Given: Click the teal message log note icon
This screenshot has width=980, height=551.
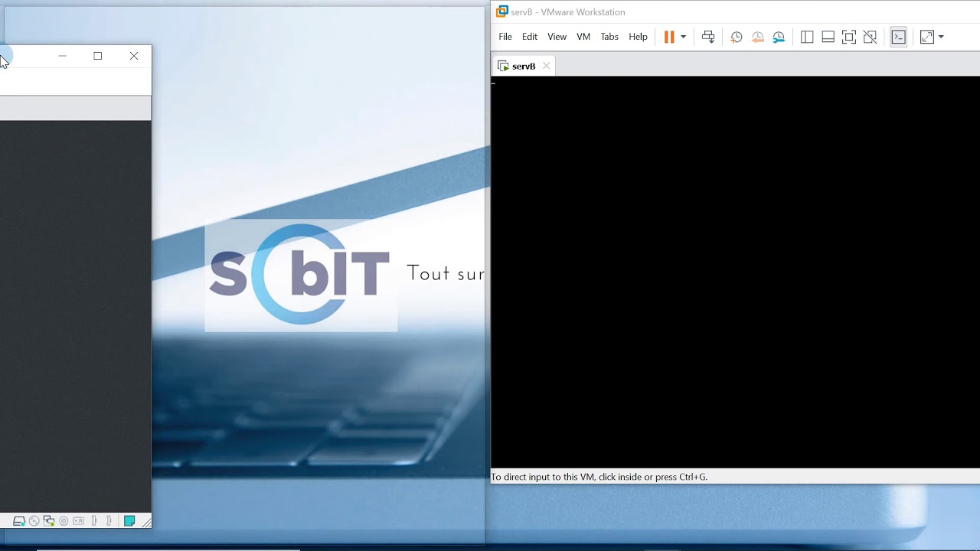Looking at the screenshot, I should 129,521.
